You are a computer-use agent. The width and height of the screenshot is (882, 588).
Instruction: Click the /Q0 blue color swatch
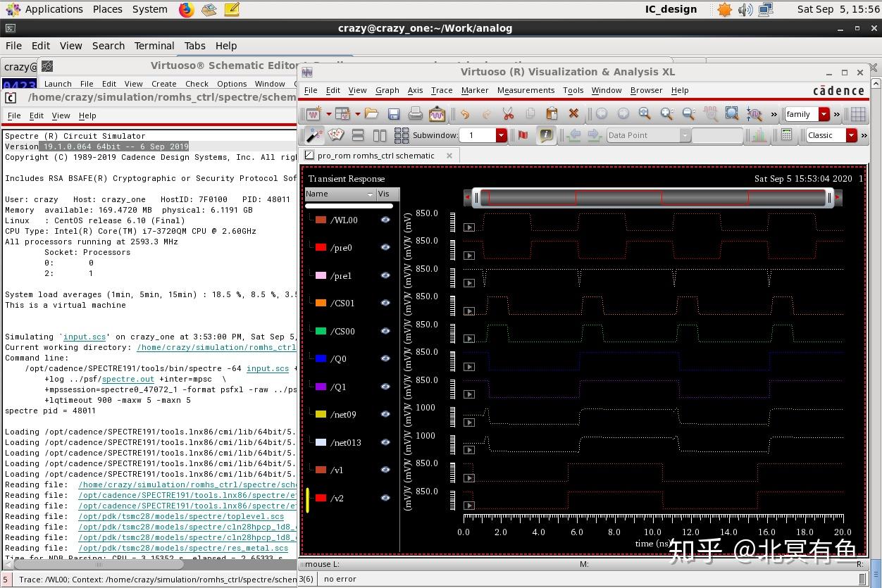coord(321,358)
